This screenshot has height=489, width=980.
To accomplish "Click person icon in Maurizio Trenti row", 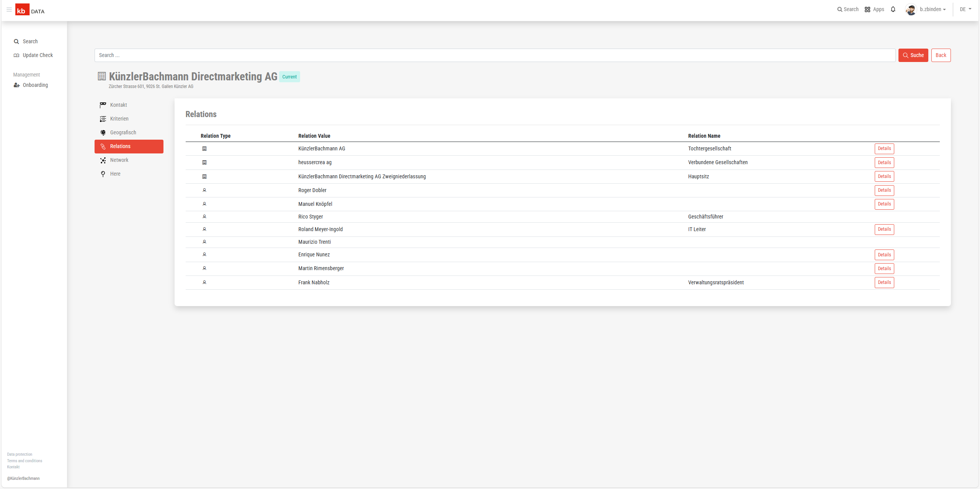I will [204, 242].
